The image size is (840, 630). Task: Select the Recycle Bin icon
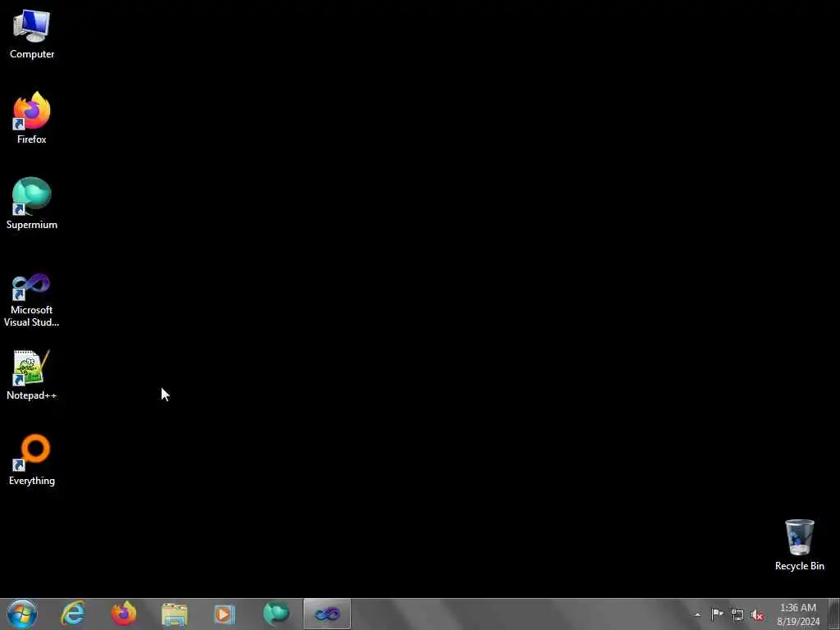[799, 545]
